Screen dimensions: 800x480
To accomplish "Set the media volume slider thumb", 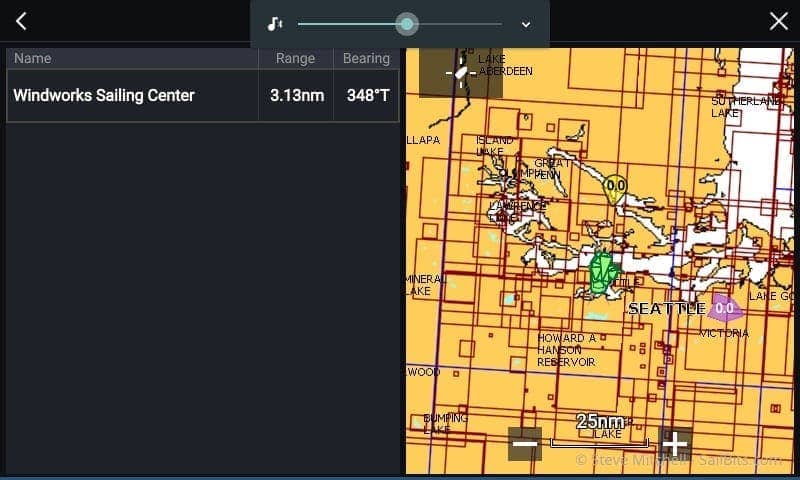I will [x=407, y=24].
